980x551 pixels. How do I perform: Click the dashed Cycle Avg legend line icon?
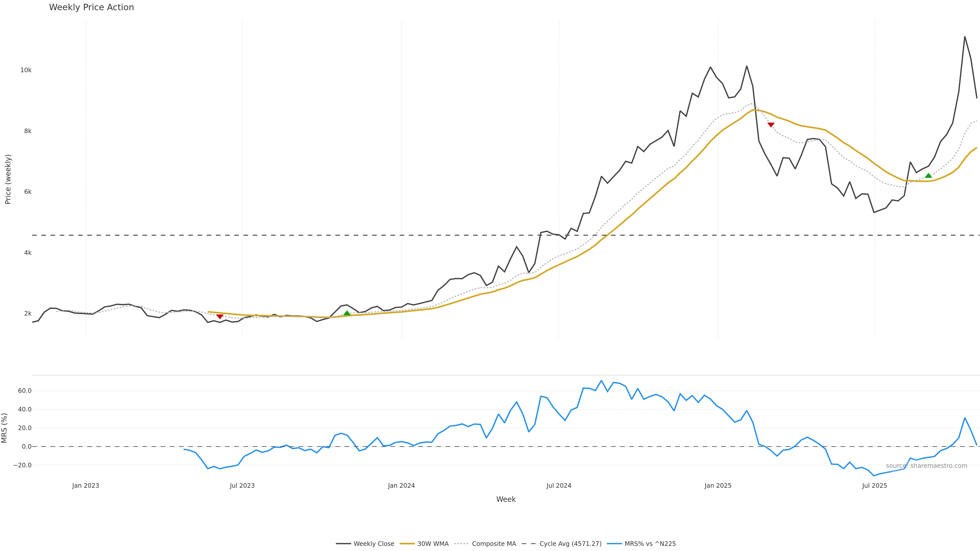click(x=529, y=544)
